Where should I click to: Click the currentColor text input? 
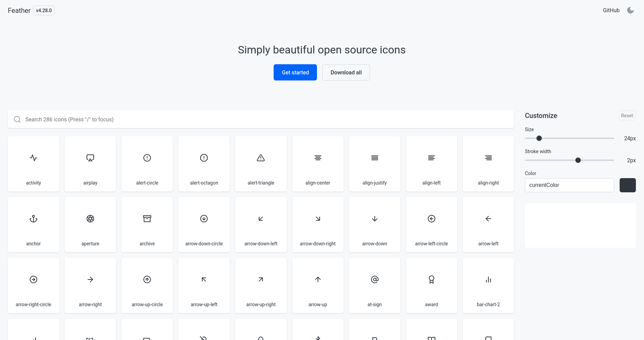tap(569, 185)
